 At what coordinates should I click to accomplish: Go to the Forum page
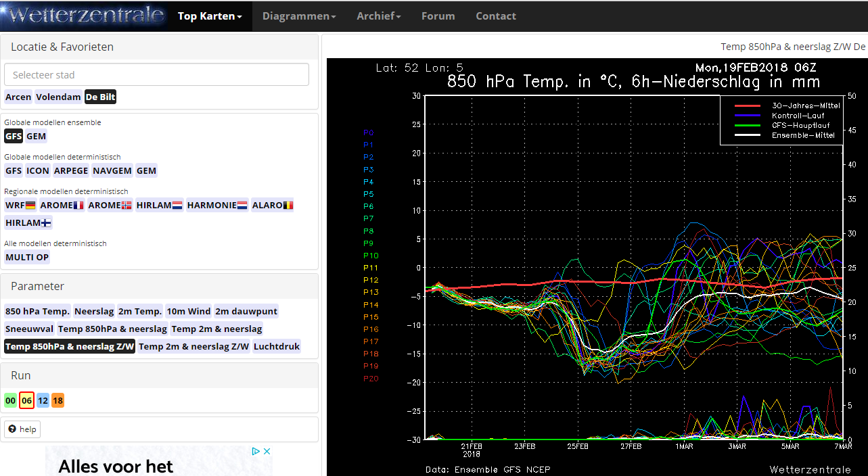[x=438, y=16]
